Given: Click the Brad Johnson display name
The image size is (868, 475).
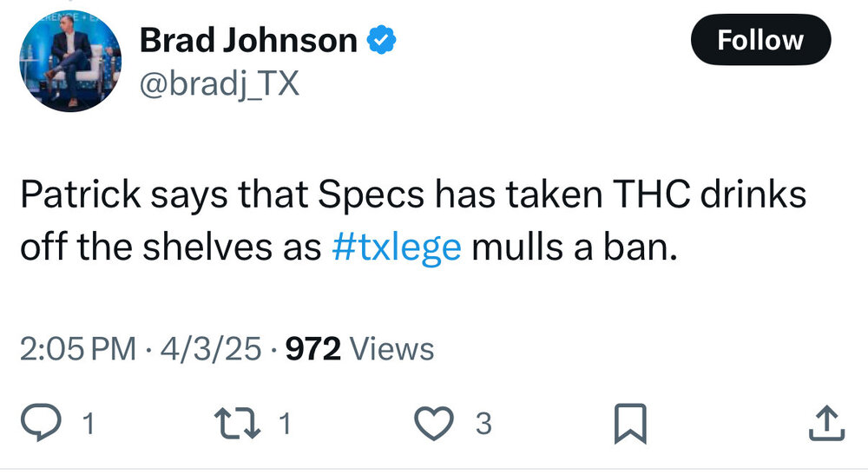Looking at the screenshot, I should tap(248, 40).
